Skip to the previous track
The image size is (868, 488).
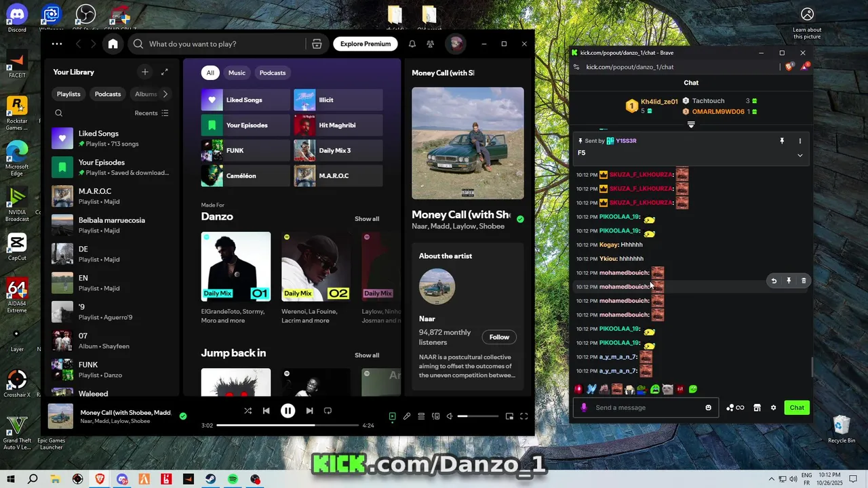[x=266, y=411]
